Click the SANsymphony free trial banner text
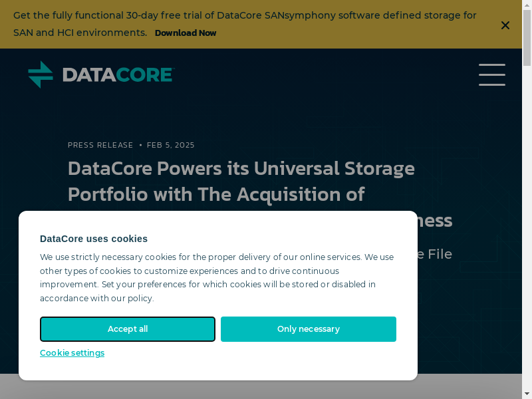The height and width of the screenshot is (399, 532). [x=245, y=15]
